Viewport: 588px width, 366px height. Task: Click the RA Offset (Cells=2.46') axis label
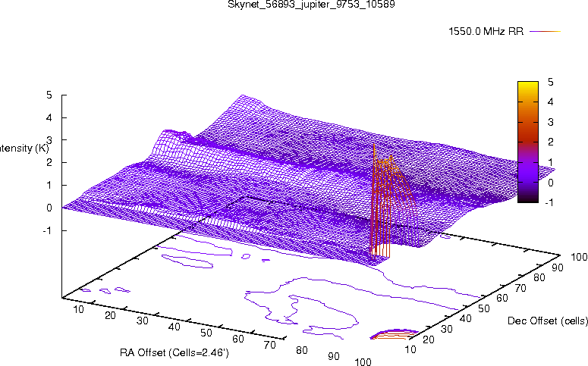coord(175,352)
